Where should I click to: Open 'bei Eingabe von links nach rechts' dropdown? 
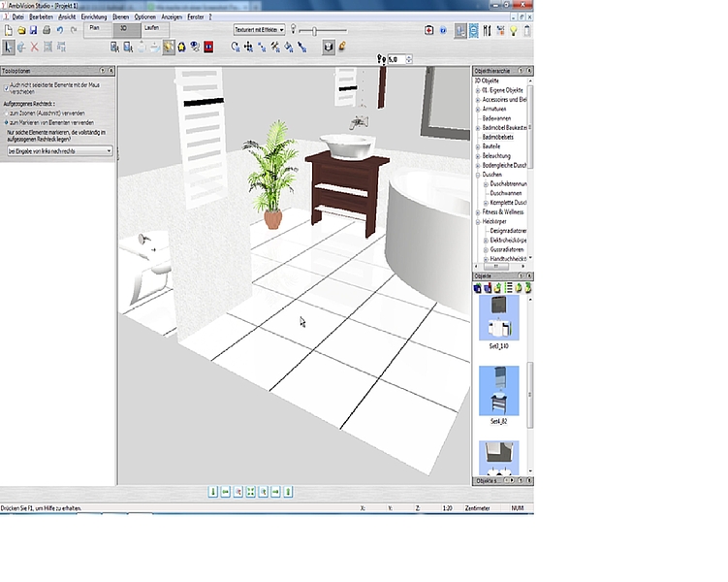(x=60, y=151)
